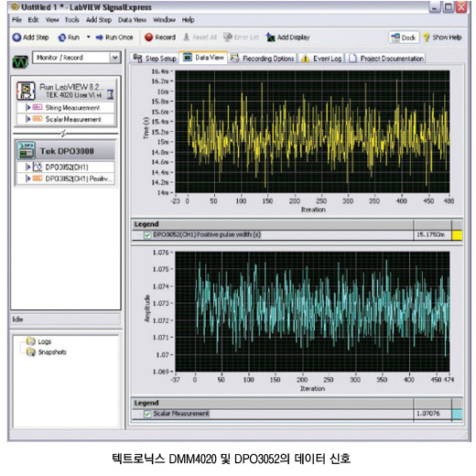
Task: Open the Window menu
Action: coord(164,20)
